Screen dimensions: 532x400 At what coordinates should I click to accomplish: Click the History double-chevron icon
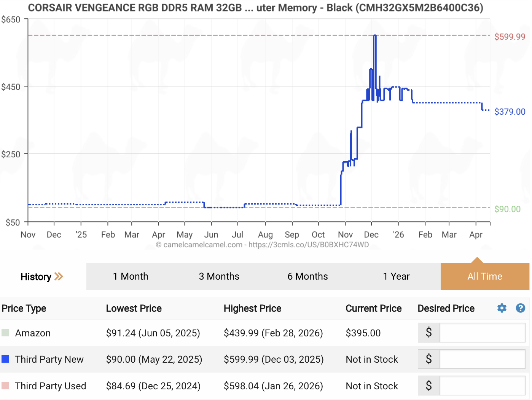coord(59,276)
